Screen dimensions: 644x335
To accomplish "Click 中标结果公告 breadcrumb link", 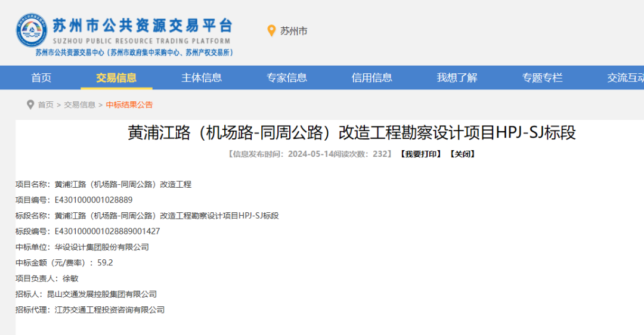I will (129, 105).
